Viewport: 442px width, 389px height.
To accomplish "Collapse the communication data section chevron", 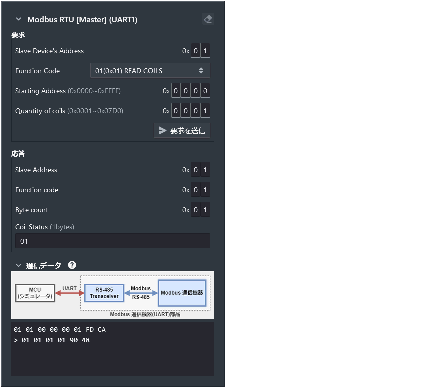I will [18, 265].
